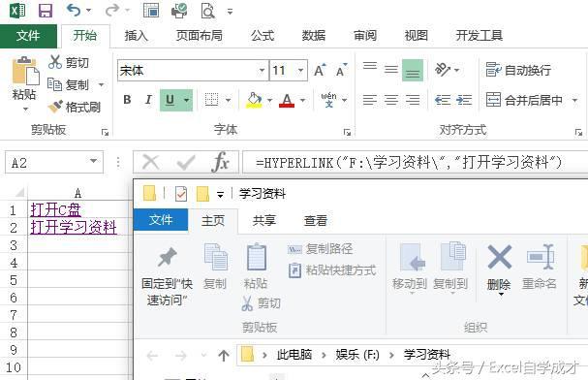The width and height of the screenshot is (588, 380).
Task: Undo the last action in Excel
Action: 74,10
